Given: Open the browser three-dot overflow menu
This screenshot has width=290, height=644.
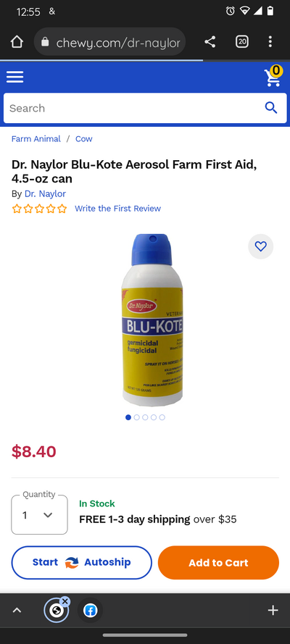Looking at the screenshot, I should pos(270,41).
